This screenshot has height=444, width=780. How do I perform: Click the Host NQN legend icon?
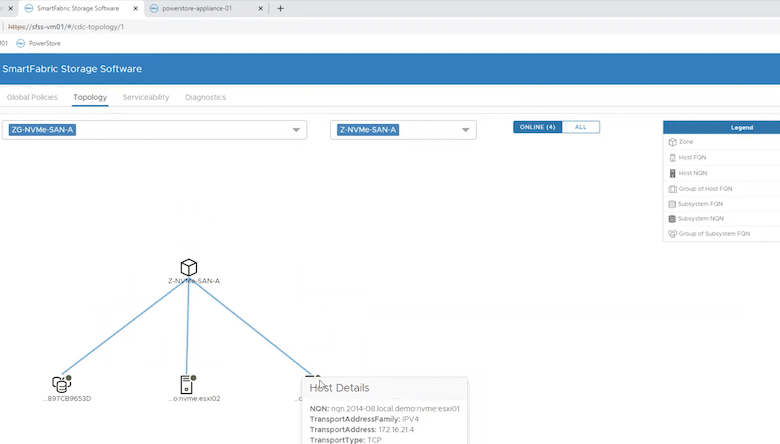click(672, 173)
